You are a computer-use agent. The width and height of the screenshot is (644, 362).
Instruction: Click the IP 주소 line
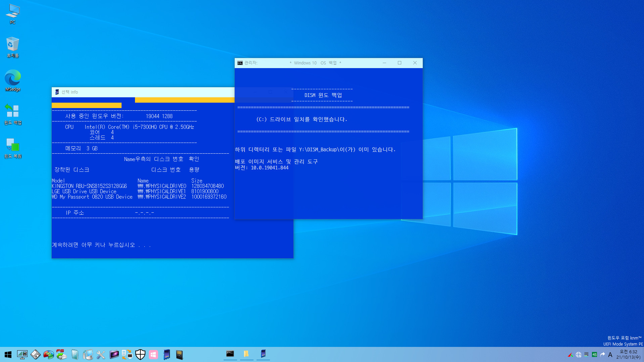pyautogui.click(x=109, y=213)
